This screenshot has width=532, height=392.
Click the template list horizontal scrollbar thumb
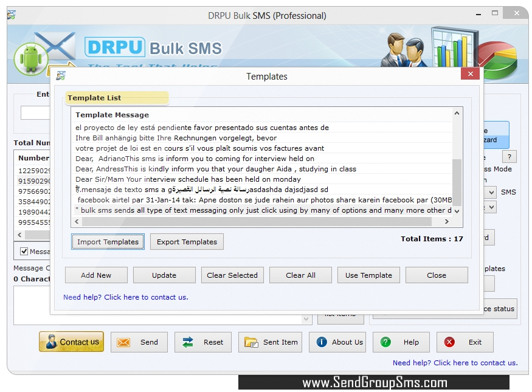click(x=257, y=221)
